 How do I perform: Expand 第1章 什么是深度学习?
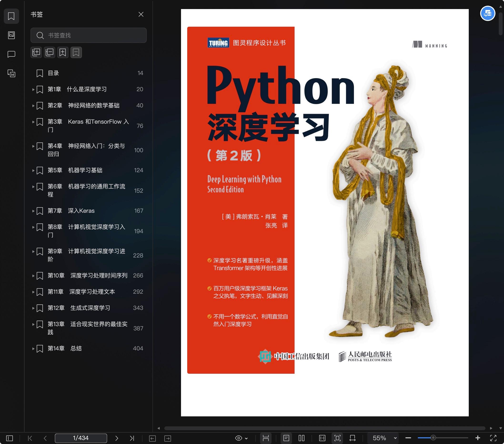coord(33,90)
